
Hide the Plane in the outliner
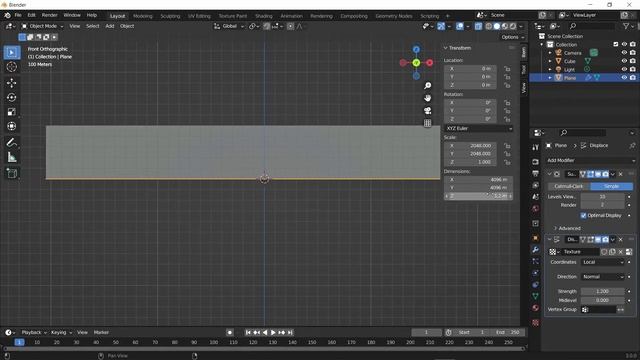(x=624, y=78)
